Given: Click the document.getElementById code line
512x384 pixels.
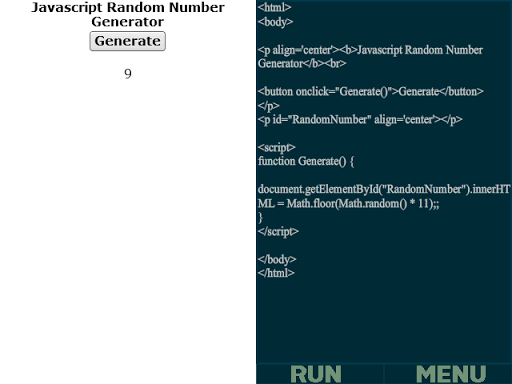Looking at the screenshot, I should [x=384, y=189].
